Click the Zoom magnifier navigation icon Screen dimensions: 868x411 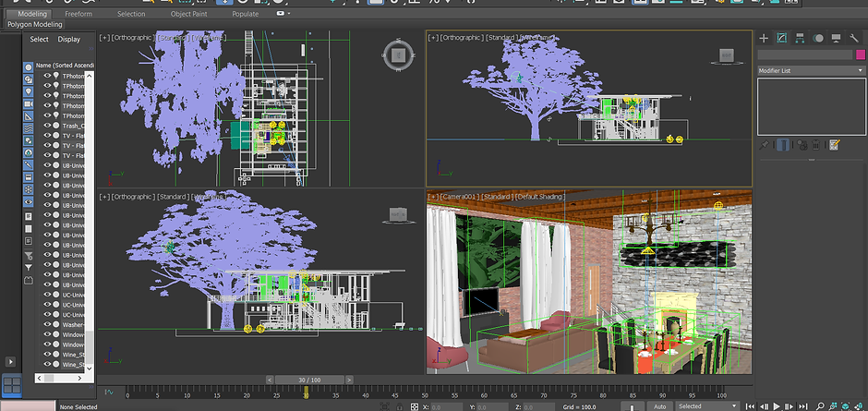coord(821,406)
